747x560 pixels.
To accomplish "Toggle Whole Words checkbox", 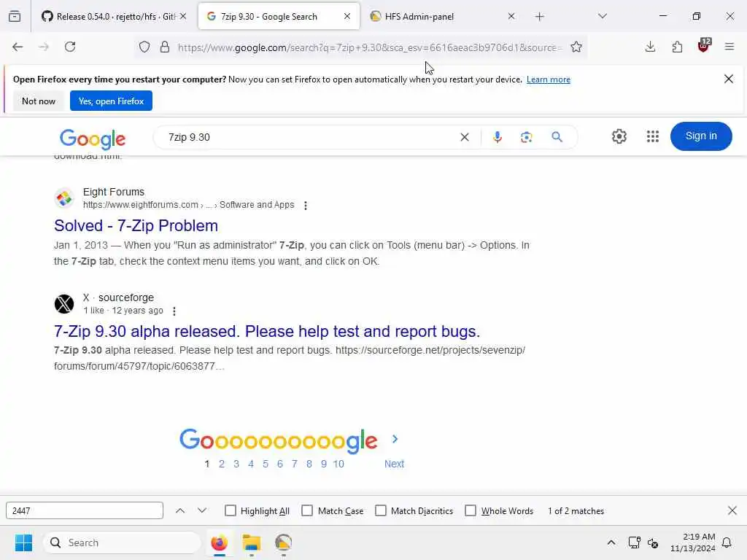I will pos(471,511).
